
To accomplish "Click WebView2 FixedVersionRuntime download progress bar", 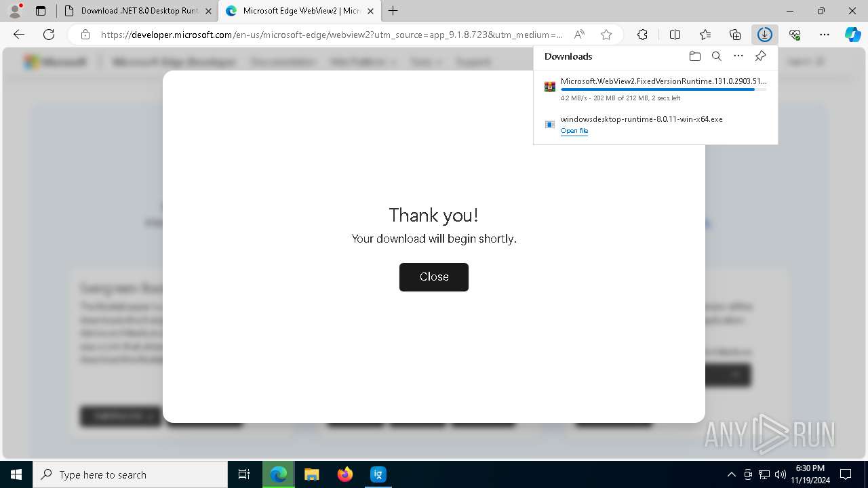I will pos(664,89).
